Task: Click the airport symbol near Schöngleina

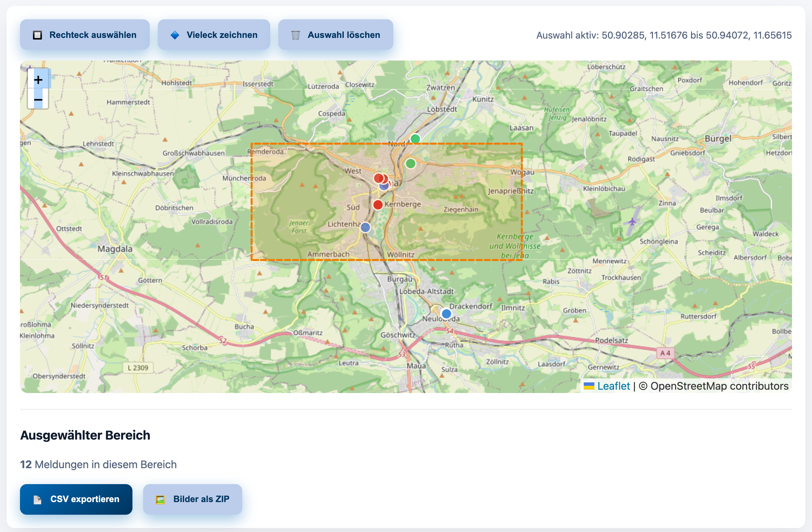Action: point(632,222)
